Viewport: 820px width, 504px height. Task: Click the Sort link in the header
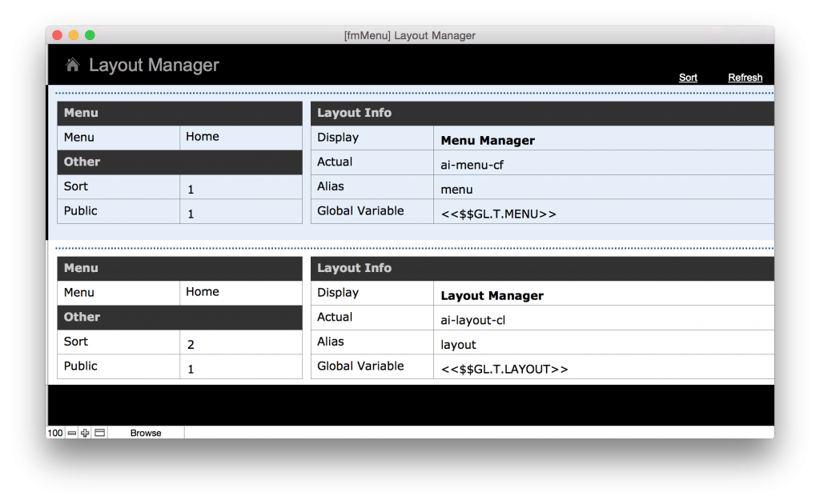(688, 78)
